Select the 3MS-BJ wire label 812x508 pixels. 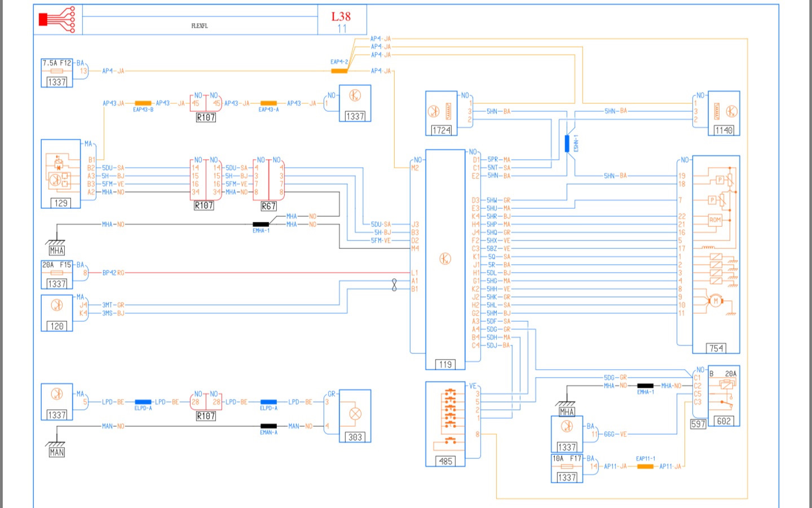(113, 313)
